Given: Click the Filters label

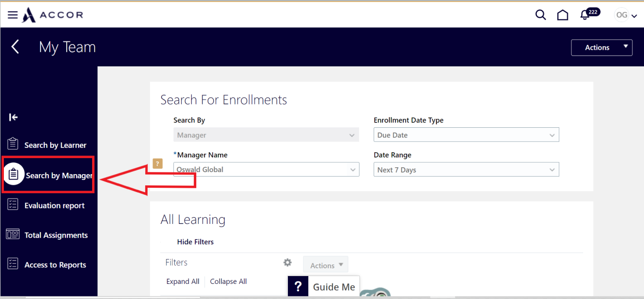Looking at the screenshot, I should point(176,262).
